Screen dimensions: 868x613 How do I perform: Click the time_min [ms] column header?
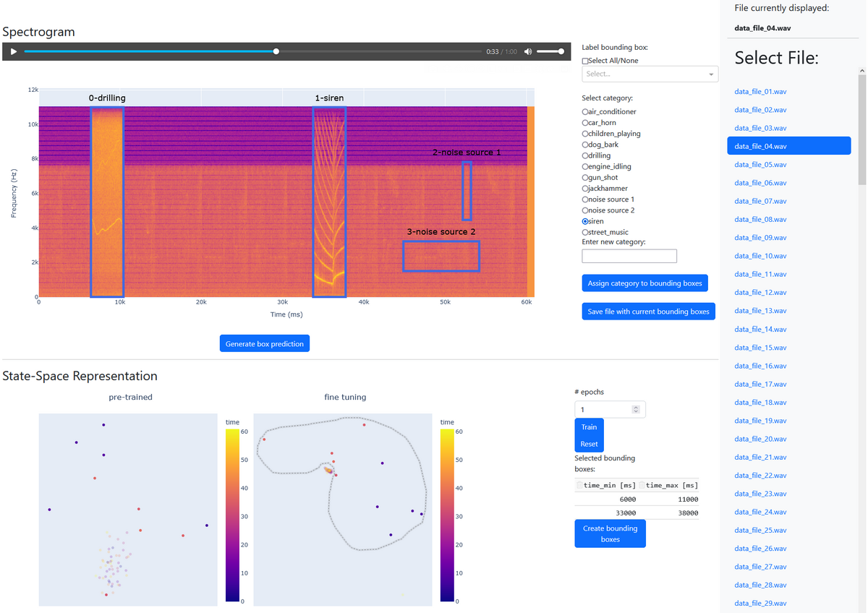606,485
